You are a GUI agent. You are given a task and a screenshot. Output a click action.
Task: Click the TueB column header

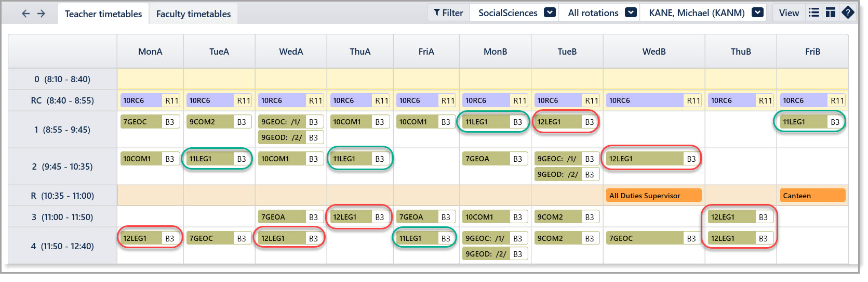567,52
